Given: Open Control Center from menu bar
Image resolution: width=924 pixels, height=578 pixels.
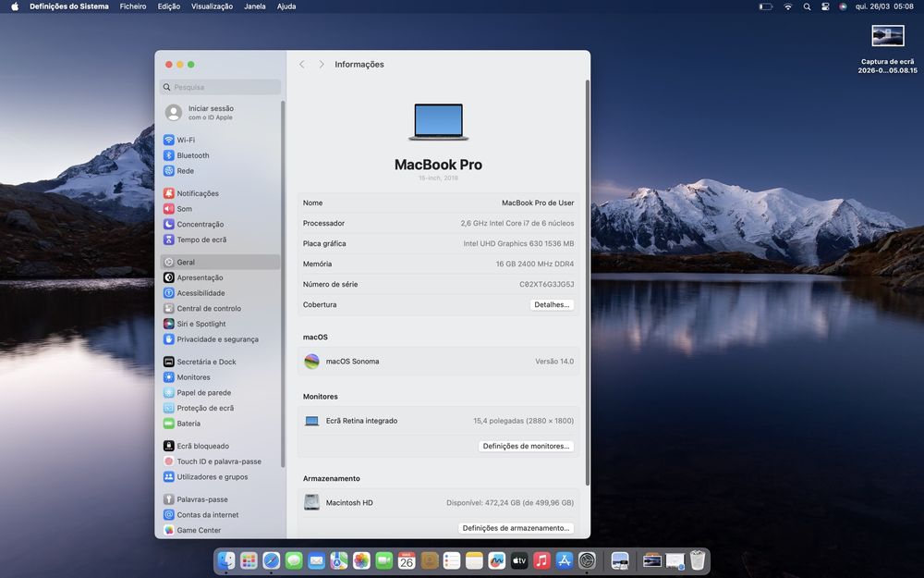Looking at the screenshot, I should (x=825, y=6).
